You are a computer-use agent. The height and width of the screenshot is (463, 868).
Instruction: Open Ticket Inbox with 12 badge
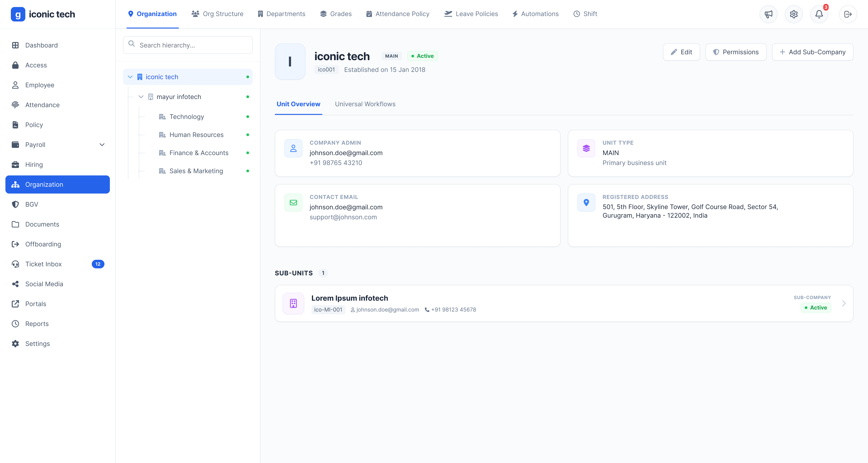(x=58, y=264)
